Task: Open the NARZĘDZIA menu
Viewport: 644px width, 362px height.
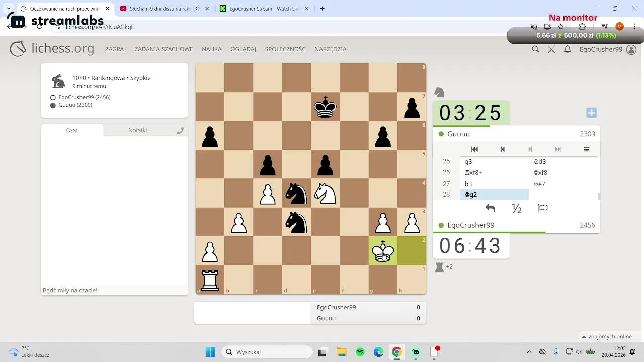Action: [331, 49]
